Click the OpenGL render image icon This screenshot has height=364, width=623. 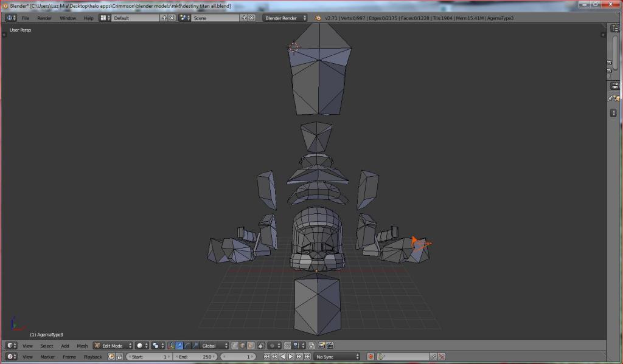pos(321,346)
